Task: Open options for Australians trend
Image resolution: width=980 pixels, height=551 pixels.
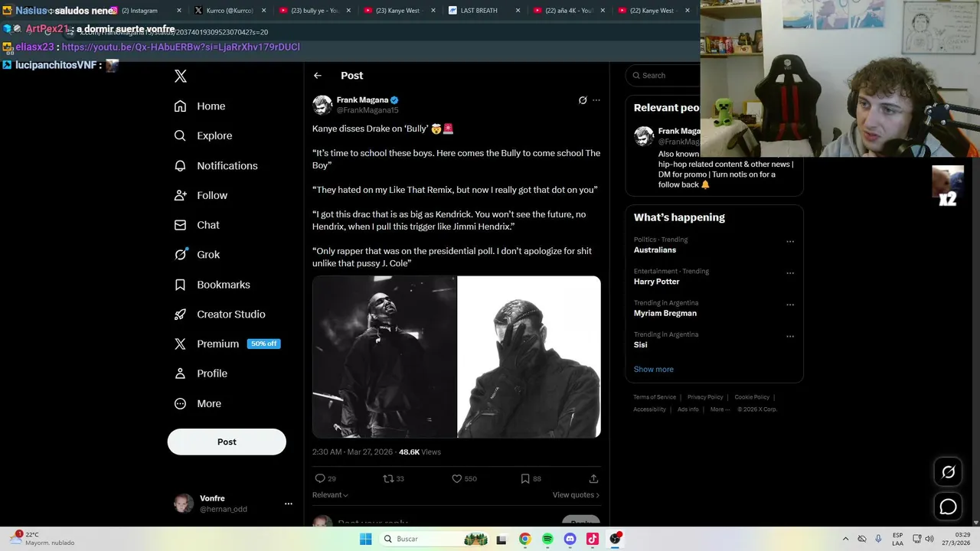Action: tap(790, 242)
